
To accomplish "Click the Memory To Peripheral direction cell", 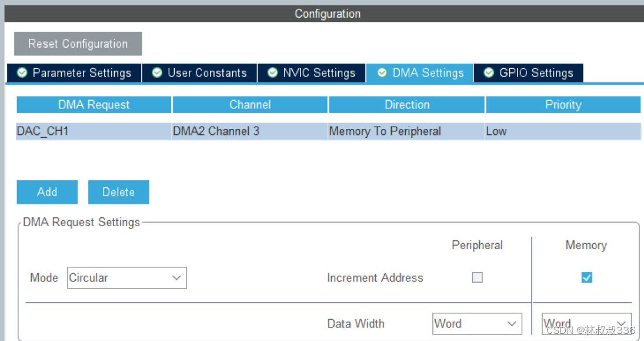I will (x=406, y=131).
